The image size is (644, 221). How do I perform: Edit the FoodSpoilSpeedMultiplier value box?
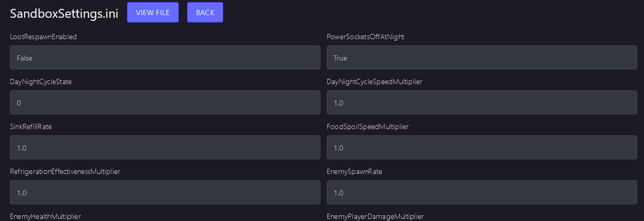tap(481, 147)
